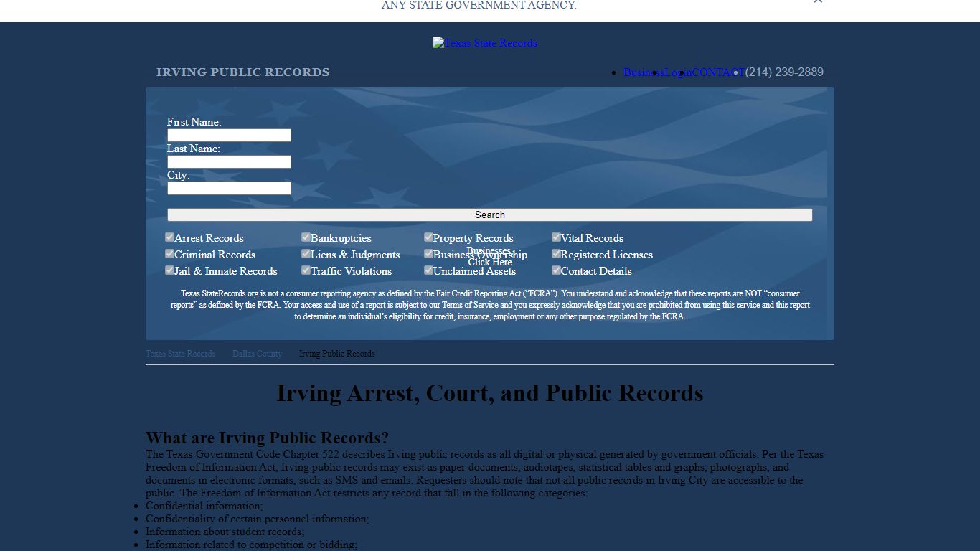Toggle the Liens & Judgments checkbox
The width and height of the screenshot is (980, 551).
point(306,253)
